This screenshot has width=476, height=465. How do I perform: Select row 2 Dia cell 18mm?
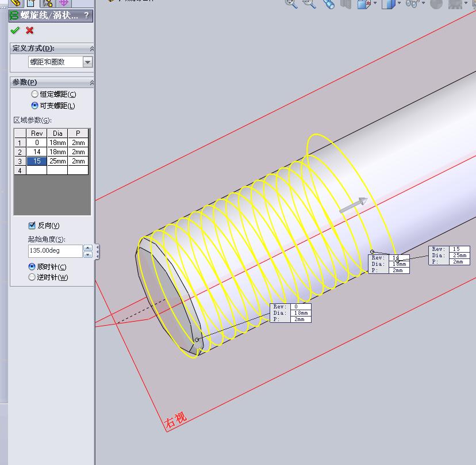pyautogui.click(x=57, y=152)
